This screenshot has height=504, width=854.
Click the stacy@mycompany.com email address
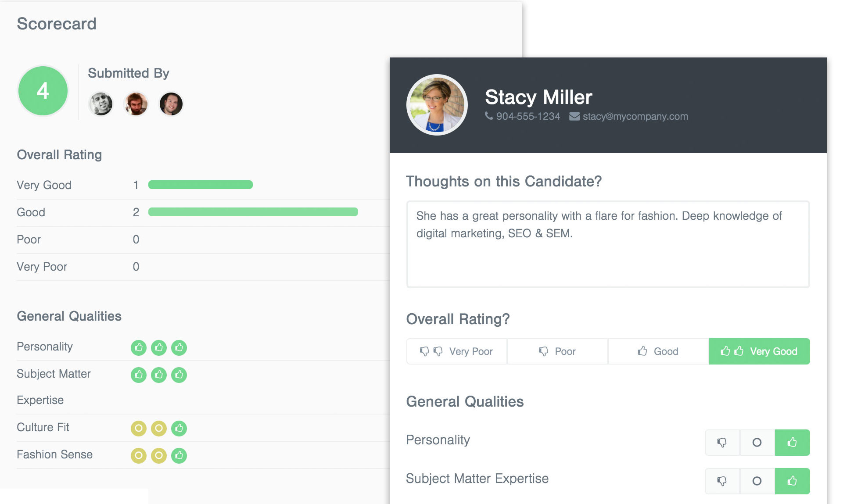coord(635,116)
